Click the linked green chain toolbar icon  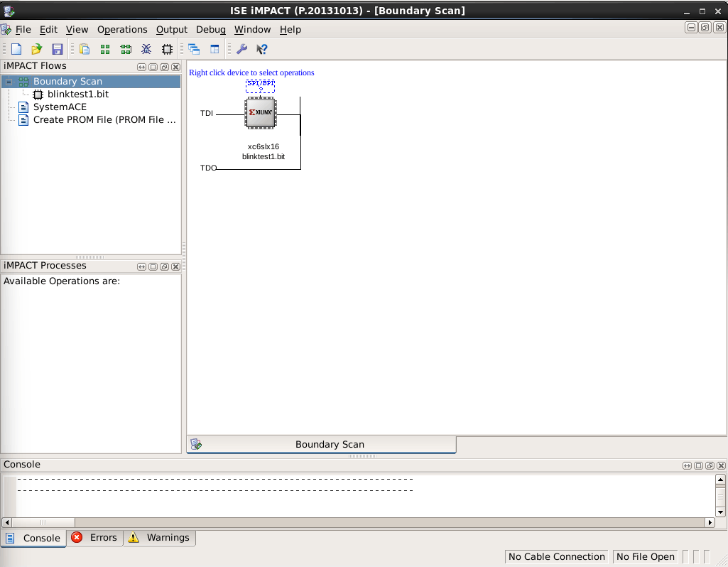click(126, 49)
